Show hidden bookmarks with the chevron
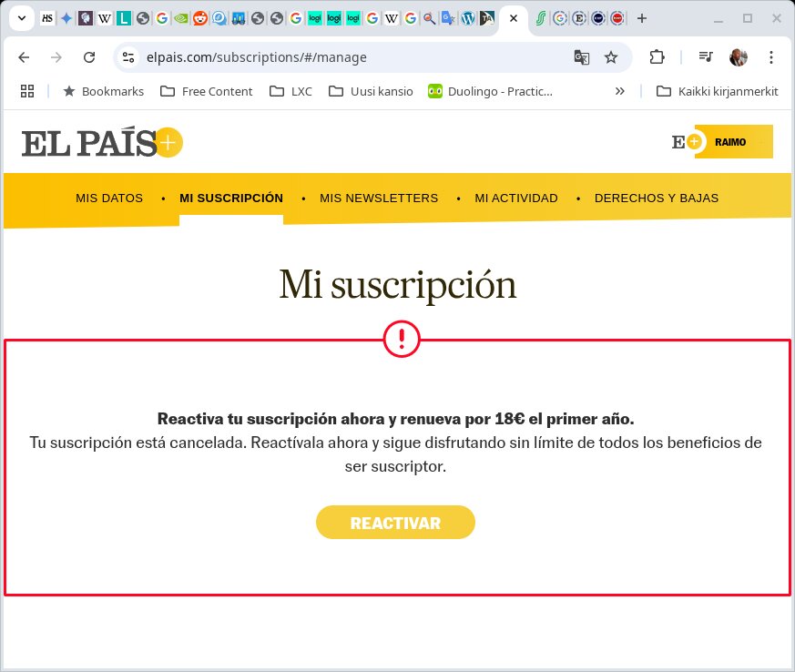This screenshot has width=795, height=672. tap(620, 91)
